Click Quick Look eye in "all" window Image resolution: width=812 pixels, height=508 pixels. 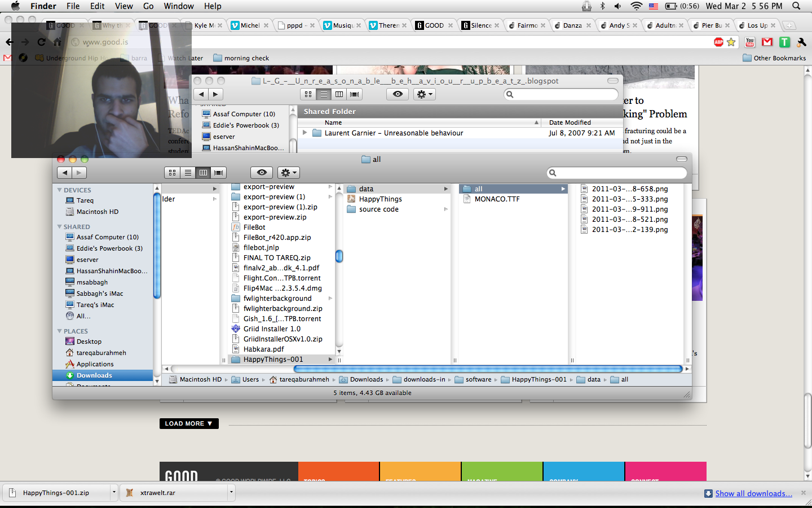pyautogui.click(x=262, y=173)
